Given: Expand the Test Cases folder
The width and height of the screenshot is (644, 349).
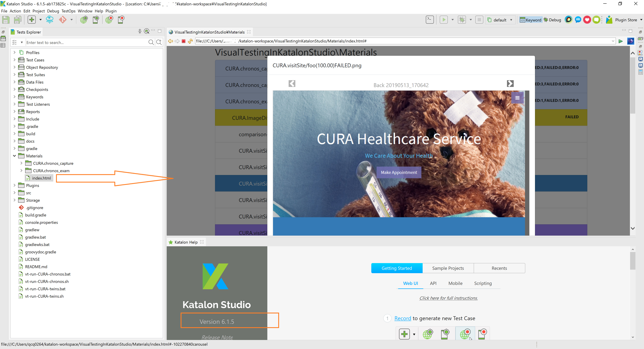Looking at the screenshot, I should point(14,60).
